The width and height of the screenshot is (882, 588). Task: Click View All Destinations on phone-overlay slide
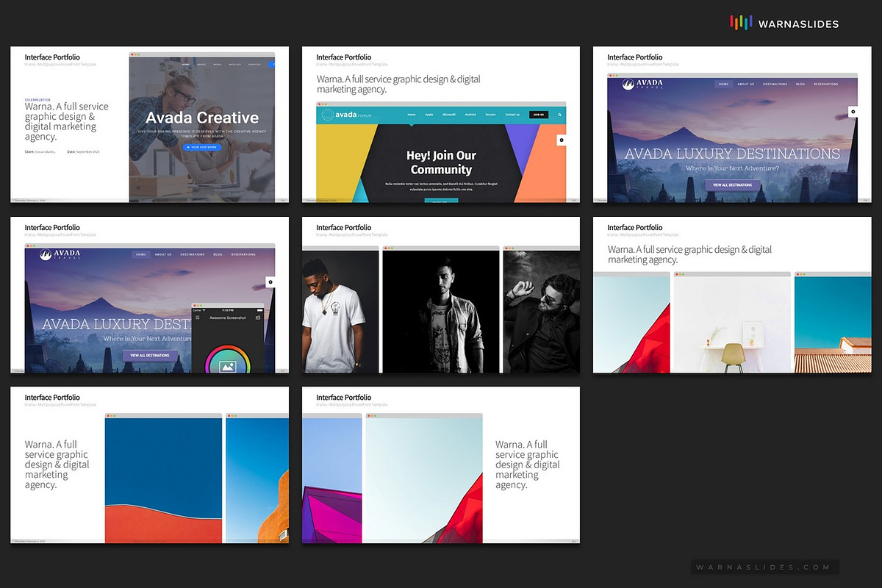pos(150,355)
